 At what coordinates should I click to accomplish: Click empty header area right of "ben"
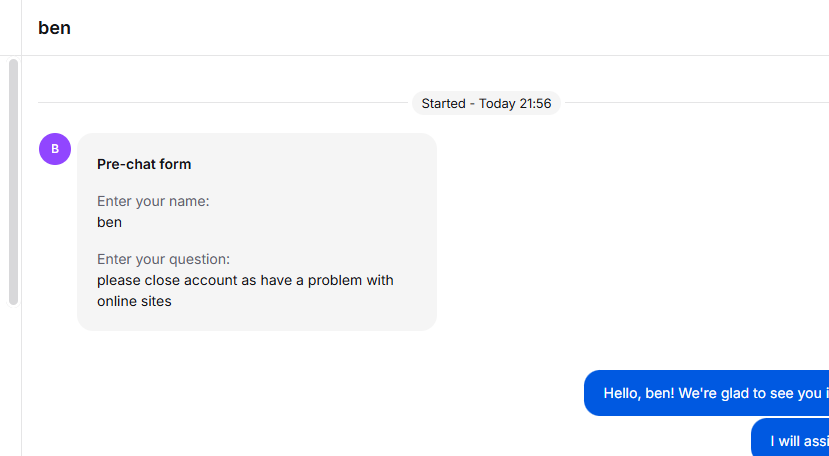pyautogui.click(x=449, y=28)
